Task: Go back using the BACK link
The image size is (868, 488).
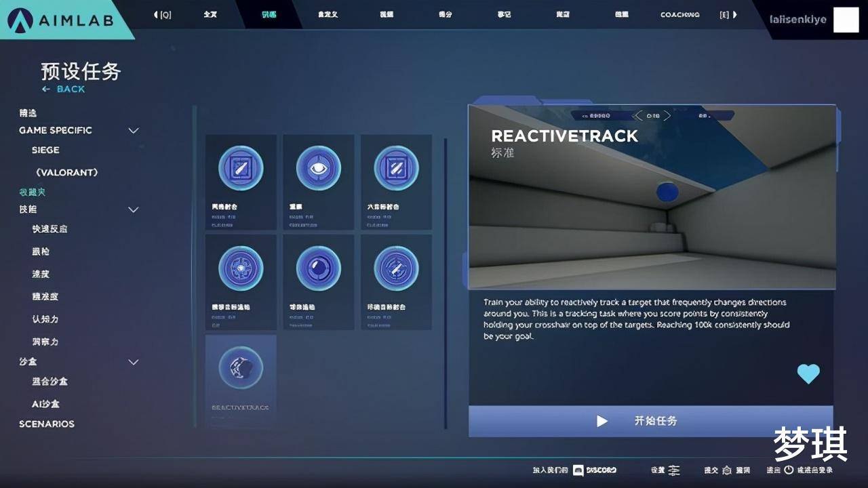Action: point(64,89)
